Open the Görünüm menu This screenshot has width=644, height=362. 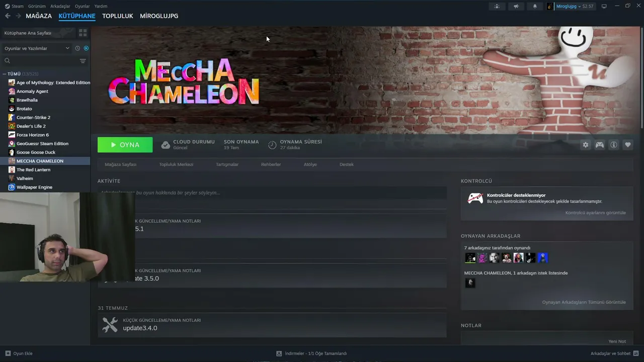click(x=37, y=6)
